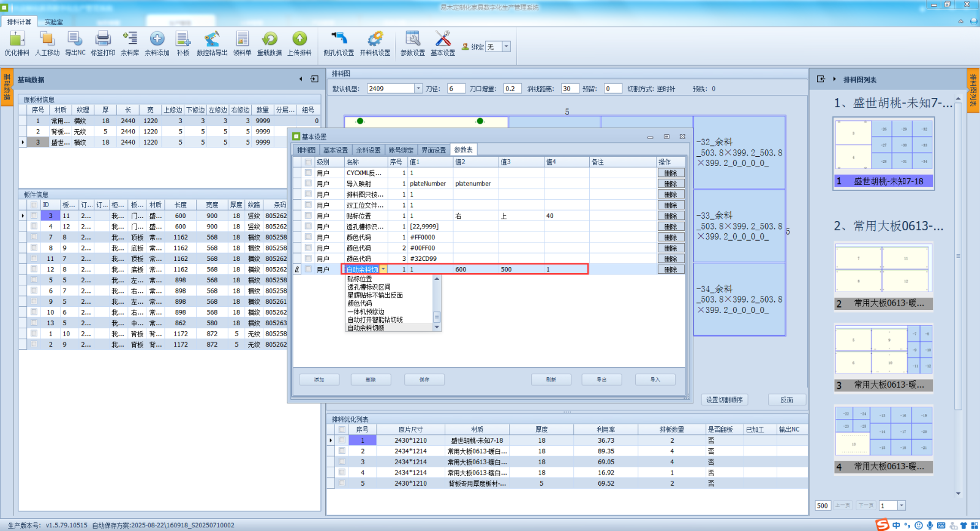The width and height of the screenshot is (980, 531).
Task: Click the dropdown list scrollbar thumb
Action: click(437, 317)
